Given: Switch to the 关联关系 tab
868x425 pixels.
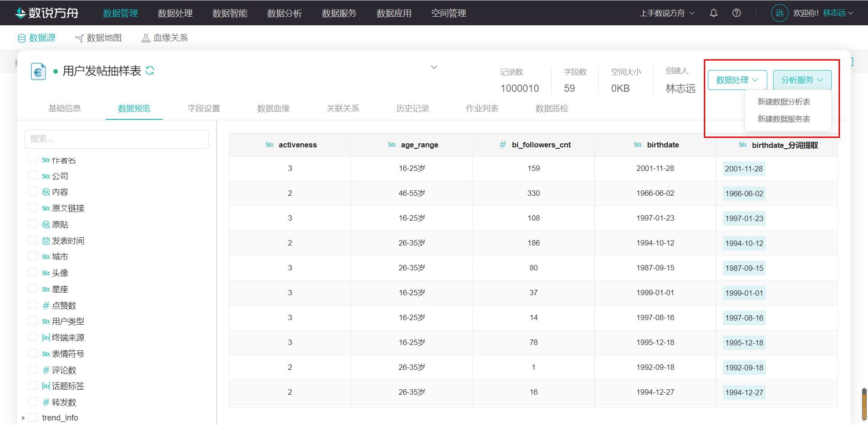Looking at the screenshot, I should coord(343,109).
